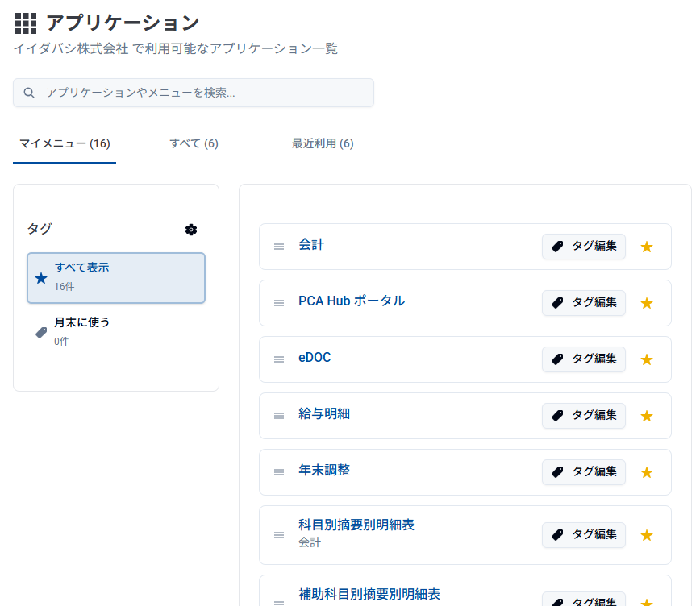Click the tag icon next to 月末に使う
Image resolution: width=700 pixels, height=606 pixels.
click(40, 330)
